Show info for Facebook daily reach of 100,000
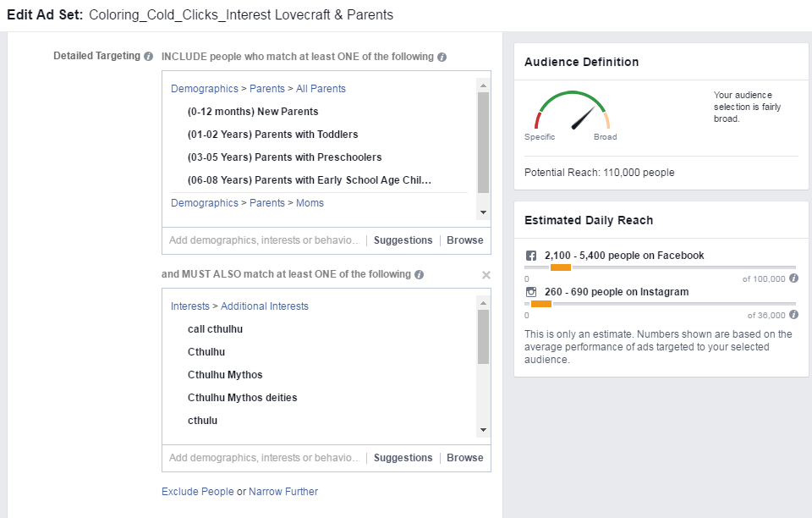Screen dimensions: 812x518 793,278
